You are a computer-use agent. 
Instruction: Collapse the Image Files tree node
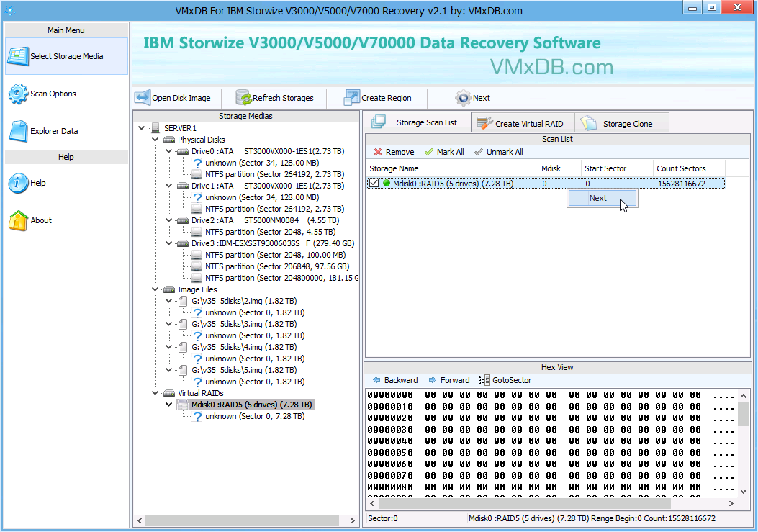pos(155,289)
